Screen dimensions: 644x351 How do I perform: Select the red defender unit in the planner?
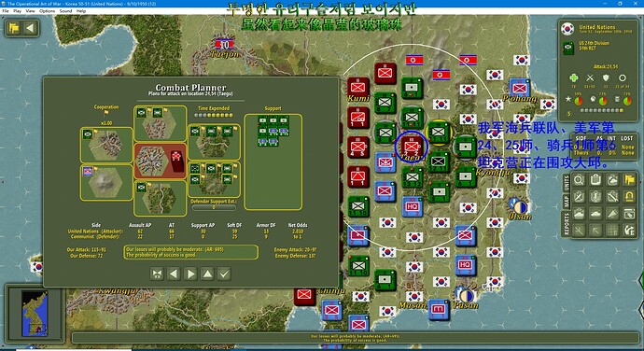point(176,161)
